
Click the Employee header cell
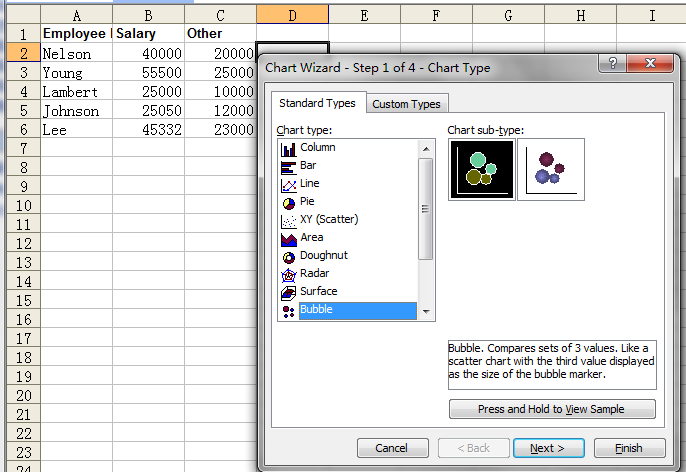(x=77, y=34)
